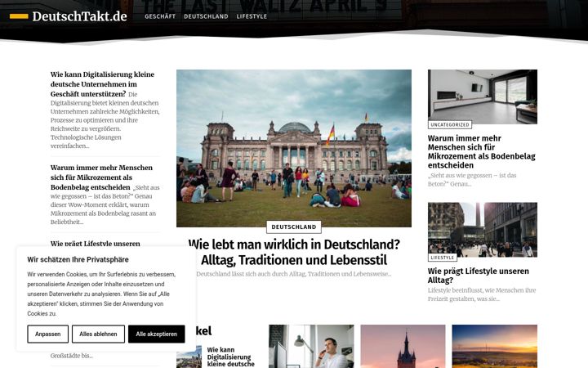The image size is (588, 368).
Task: Open the GESCHÄFT menu item
Action: click(x=160, y=16)
